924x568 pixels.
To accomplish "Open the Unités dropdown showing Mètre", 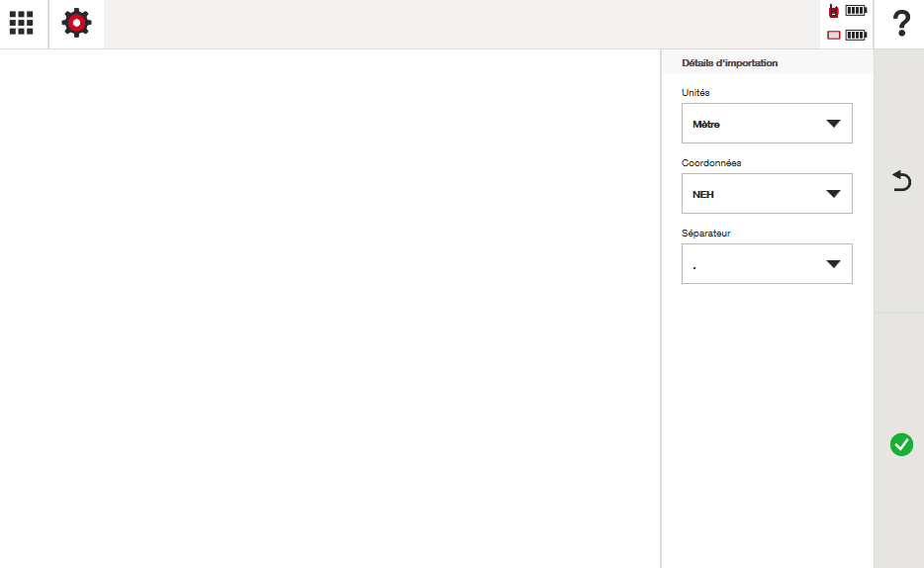I will point(766,124).
